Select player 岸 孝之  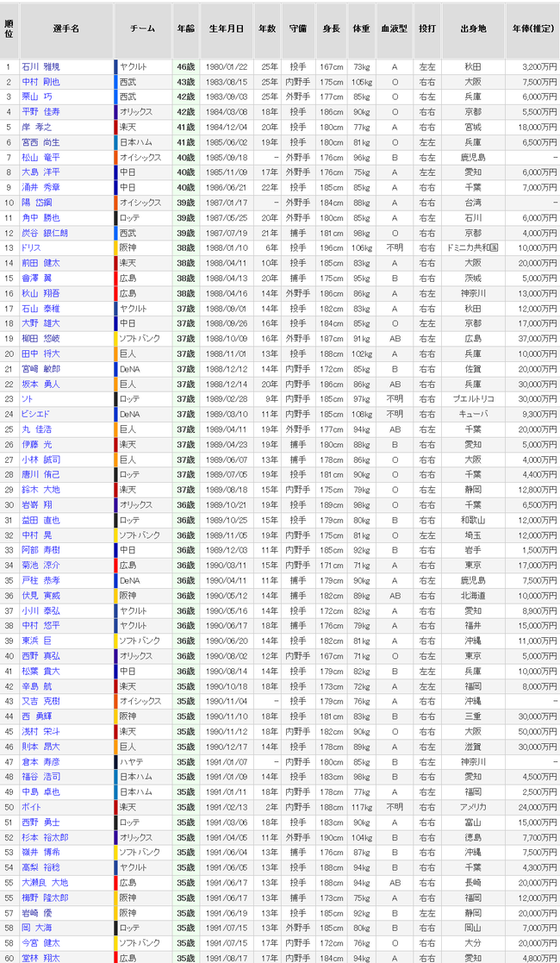[x=37, y=127]
